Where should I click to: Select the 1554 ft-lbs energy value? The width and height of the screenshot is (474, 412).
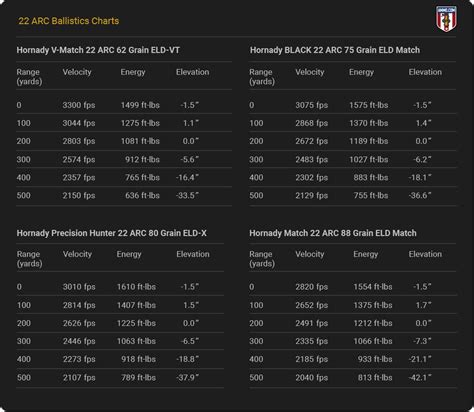click(373, 287)
